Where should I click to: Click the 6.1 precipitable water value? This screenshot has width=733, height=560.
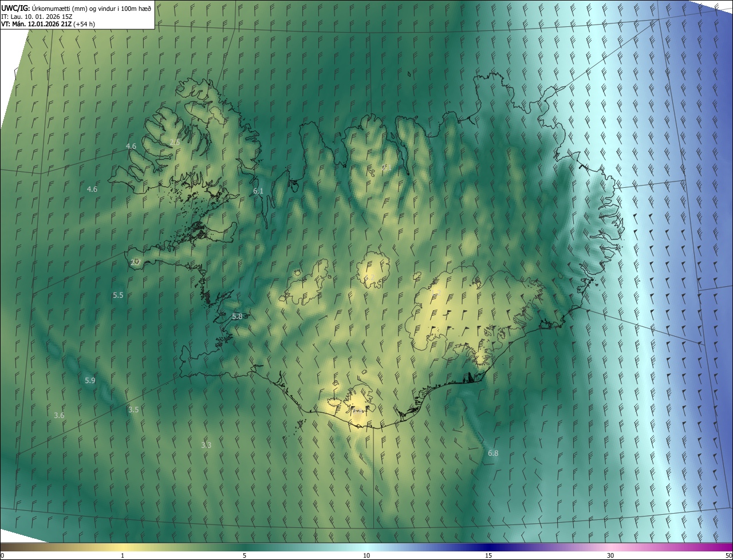tap(258, 191)
